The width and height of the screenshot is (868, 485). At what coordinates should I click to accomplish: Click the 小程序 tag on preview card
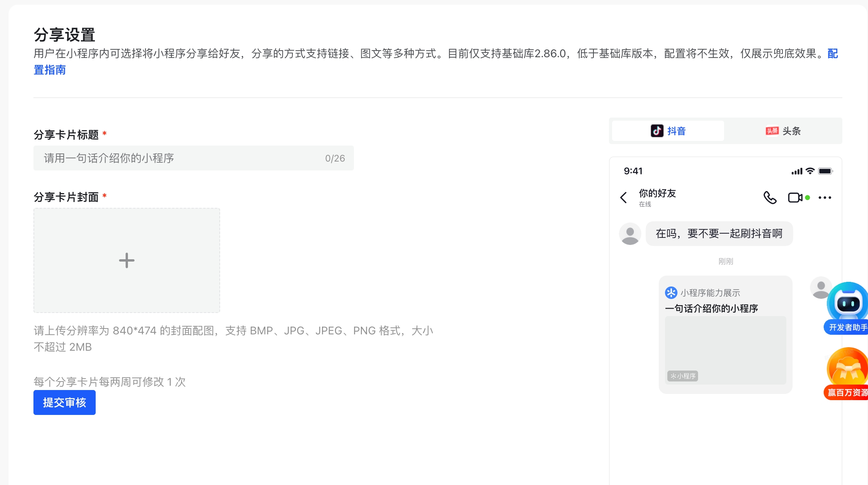coord(683,376)
